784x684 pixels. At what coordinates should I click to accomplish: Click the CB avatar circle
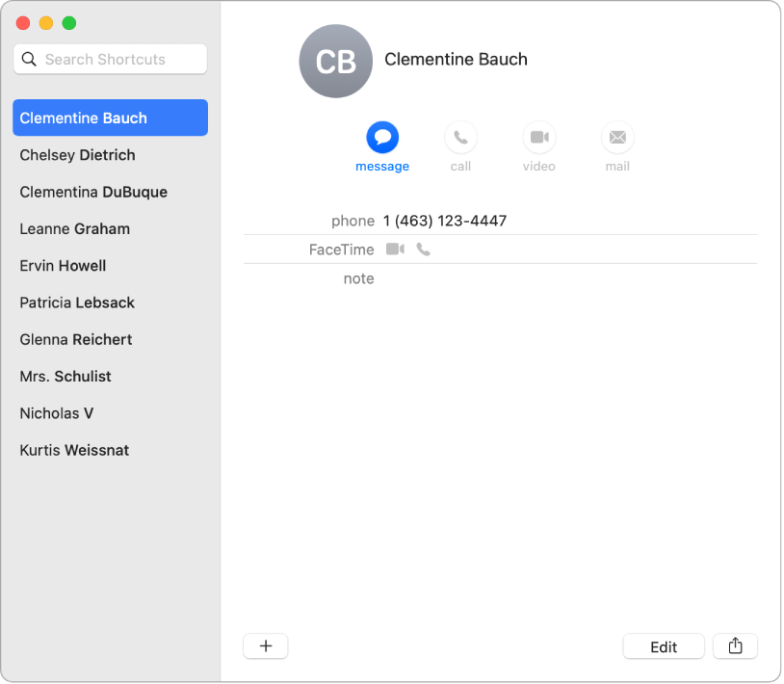336,62
